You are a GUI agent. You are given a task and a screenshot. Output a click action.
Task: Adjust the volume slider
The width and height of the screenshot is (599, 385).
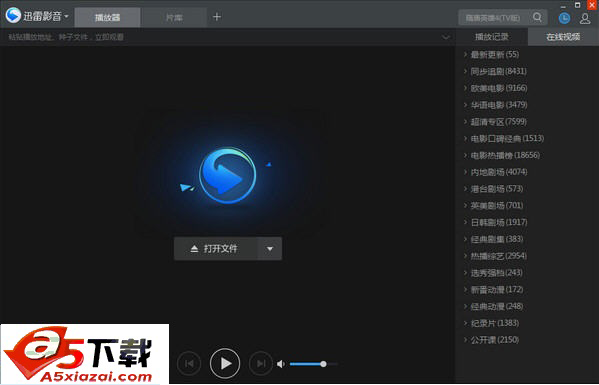pyautogui.click(x=313, y=364)
